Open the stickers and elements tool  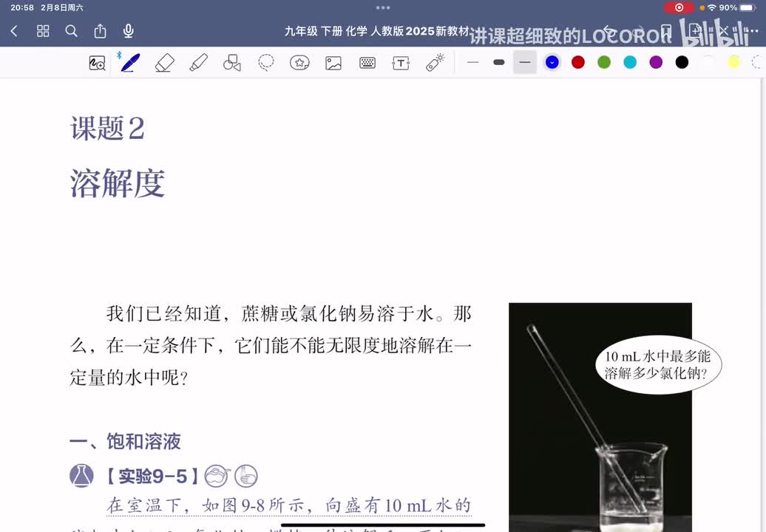(x=299, y=63)
